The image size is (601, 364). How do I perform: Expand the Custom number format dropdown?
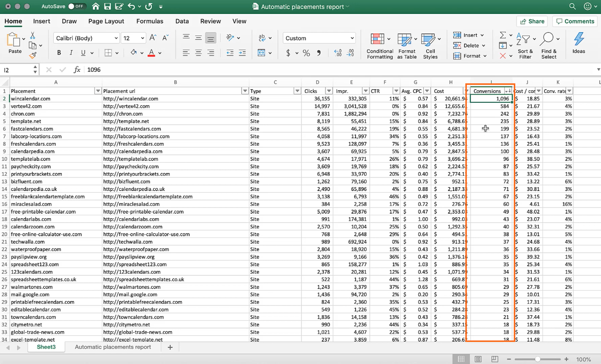point(352,38)
